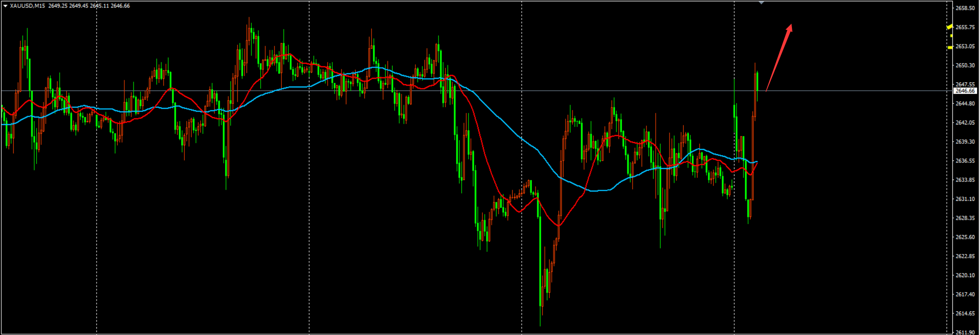Click the 2620.10 price scale label

[x=965, y=275]
